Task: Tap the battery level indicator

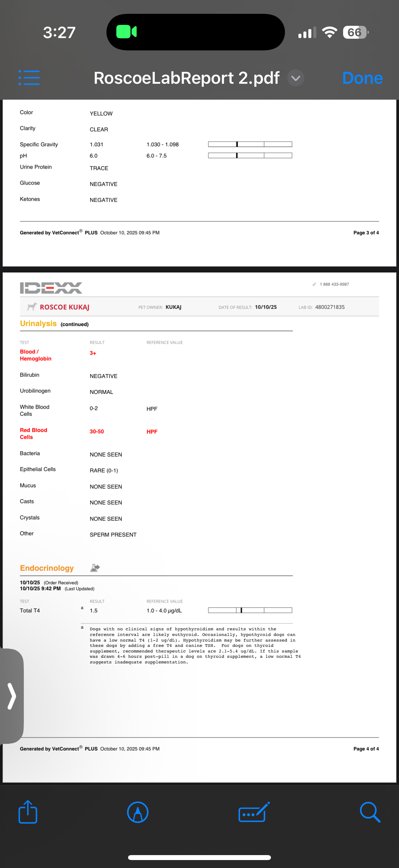Action: (355, 32)
